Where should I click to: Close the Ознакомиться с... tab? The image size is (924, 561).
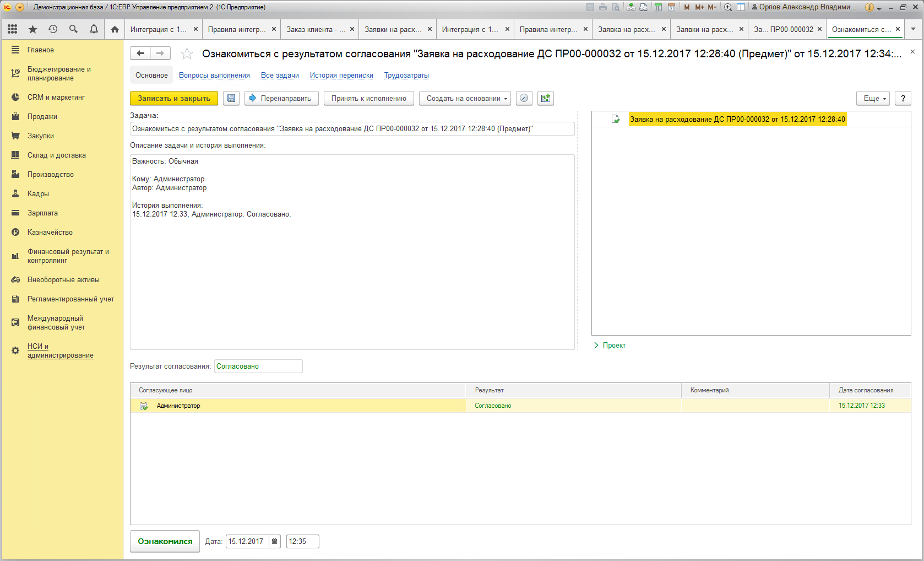(x=898, y=29)
